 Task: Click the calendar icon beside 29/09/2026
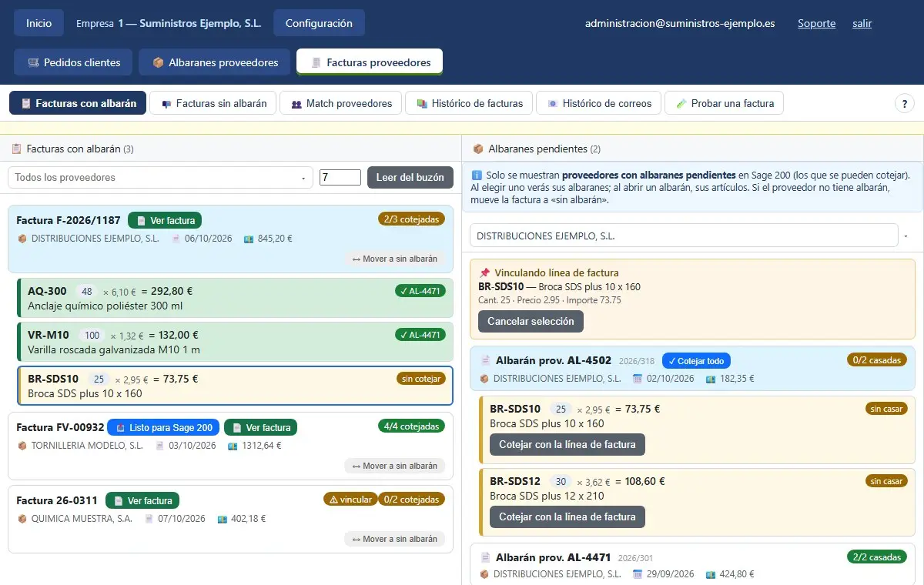click(638, 574)
